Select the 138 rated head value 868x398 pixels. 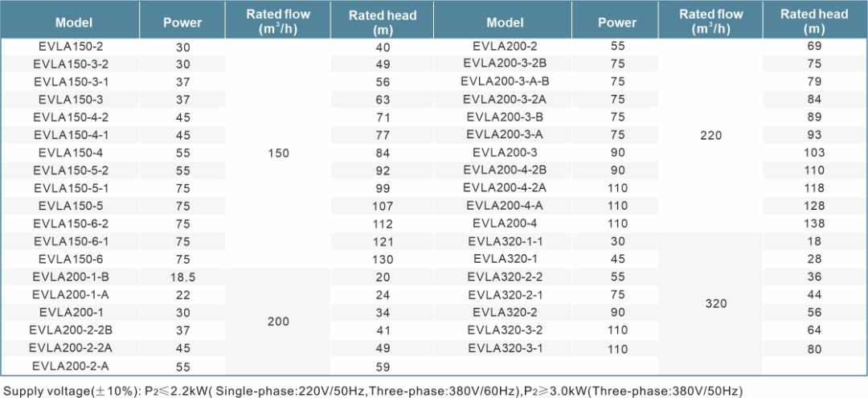coord(814,224)
